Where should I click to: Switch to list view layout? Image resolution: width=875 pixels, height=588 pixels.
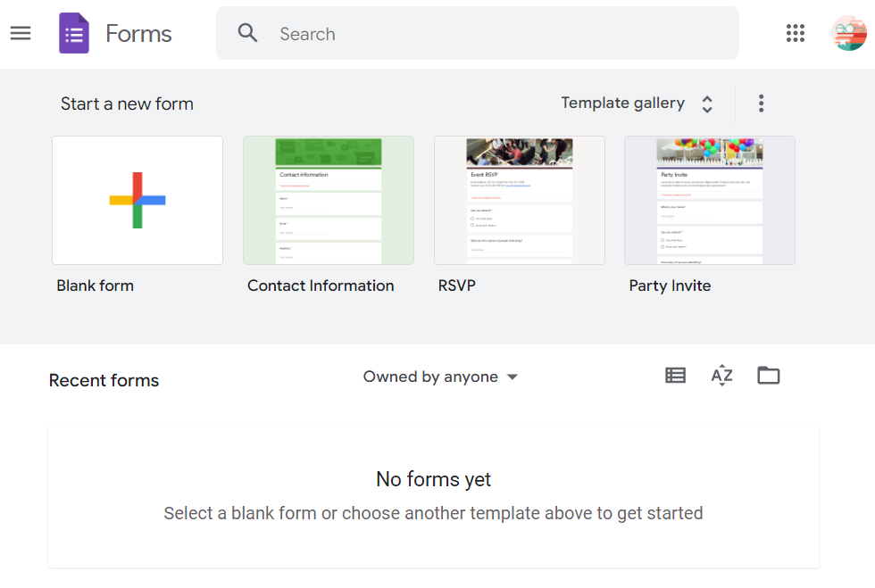tap(676, 376)
